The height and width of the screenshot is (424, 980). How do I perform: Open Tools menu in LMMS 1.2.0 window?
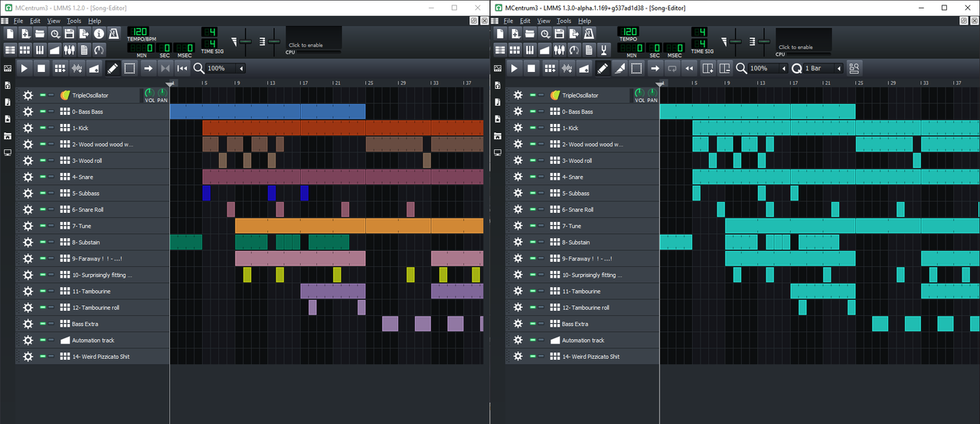click(73, 21)
